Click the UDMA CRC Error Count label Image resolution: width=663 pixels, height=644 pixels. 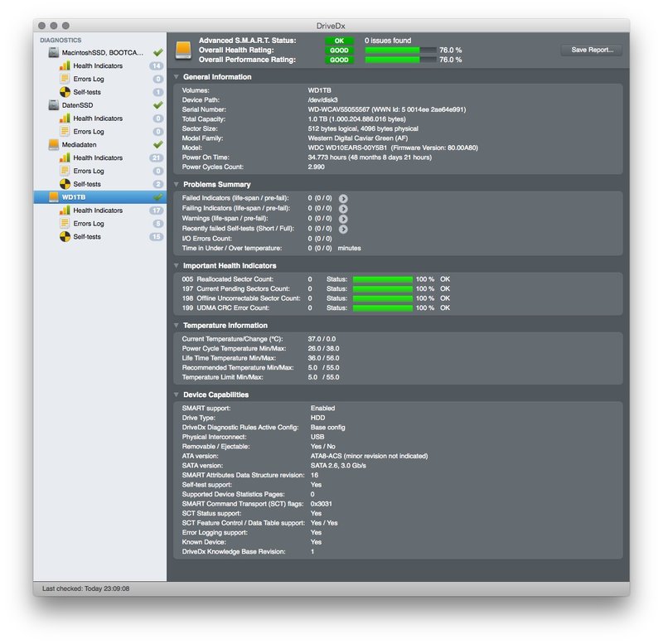pyautogui.click(x=233, y=307)
